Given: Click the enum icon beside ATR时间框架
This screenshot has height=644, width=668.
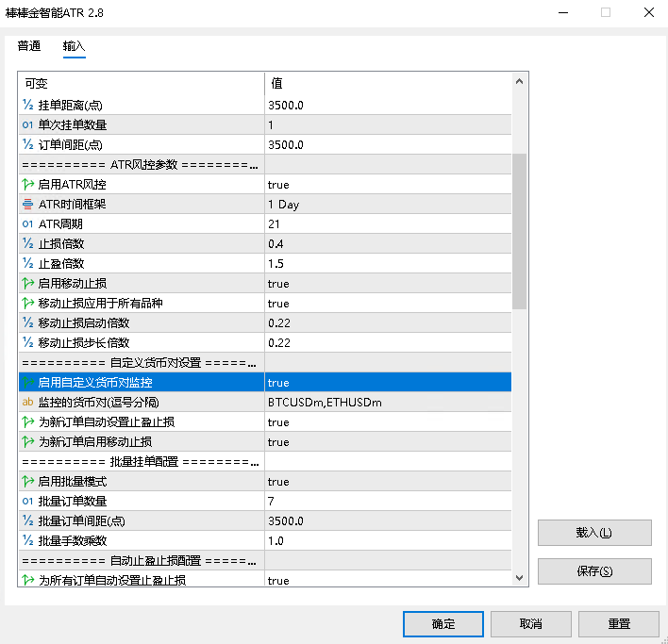Looking at the screenshot, I should (27, 204).
